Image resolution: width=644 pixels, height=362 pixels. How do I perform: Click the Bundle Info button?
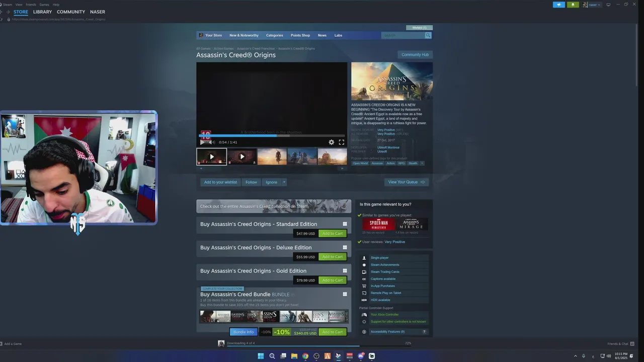244,332
